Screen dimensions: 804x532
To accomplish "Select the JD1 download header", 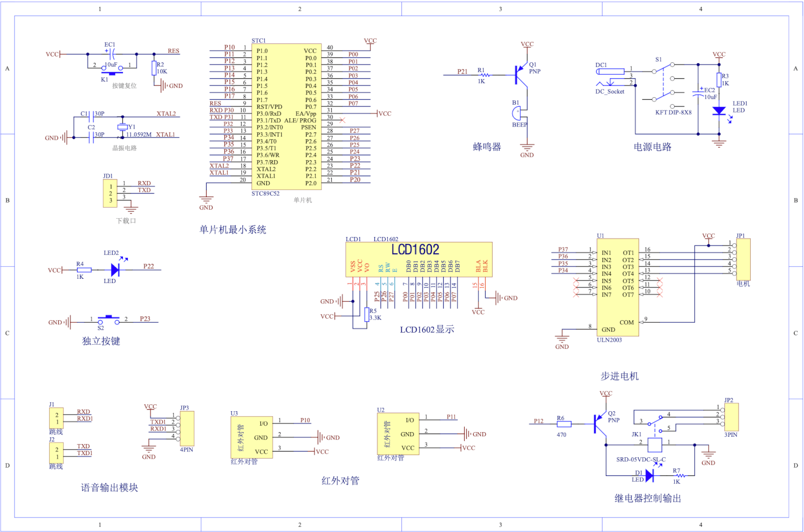I will point(110,194).
